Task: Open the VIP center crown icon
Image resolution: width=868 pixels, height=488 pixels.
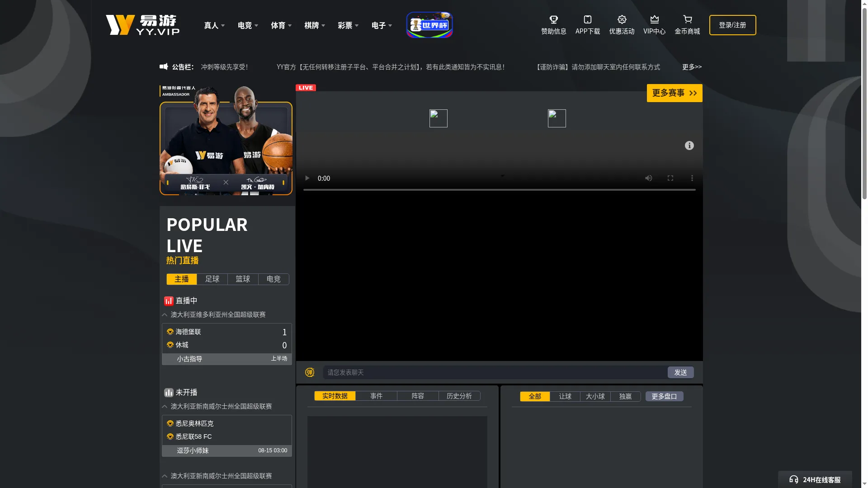Action: 655,19
